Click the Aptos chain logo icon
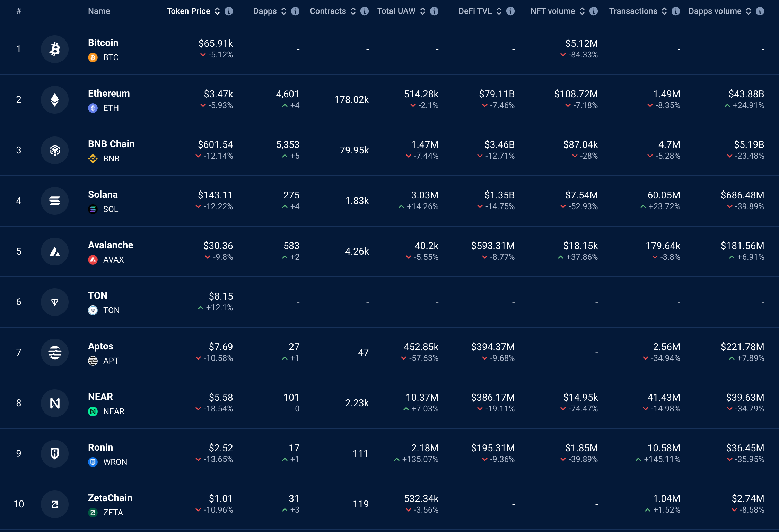The width and height of the screenshot is (779, 532). (x=55, y=353)
